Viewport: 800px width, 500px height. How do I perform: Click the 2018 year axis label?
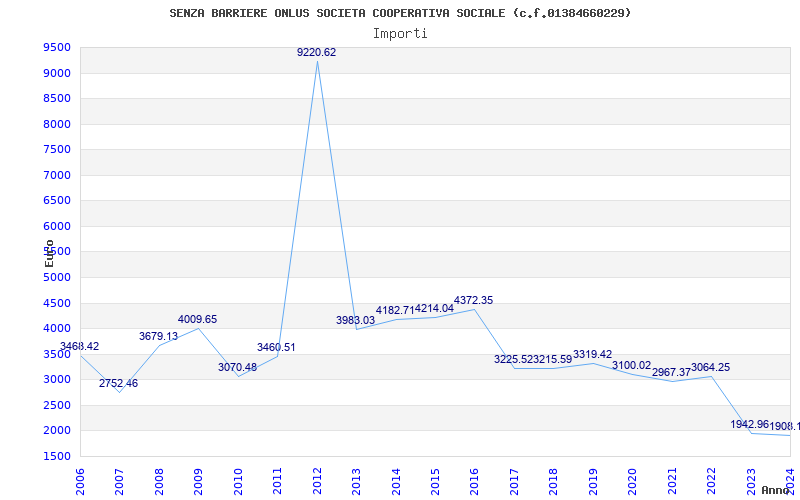point(554,481)
